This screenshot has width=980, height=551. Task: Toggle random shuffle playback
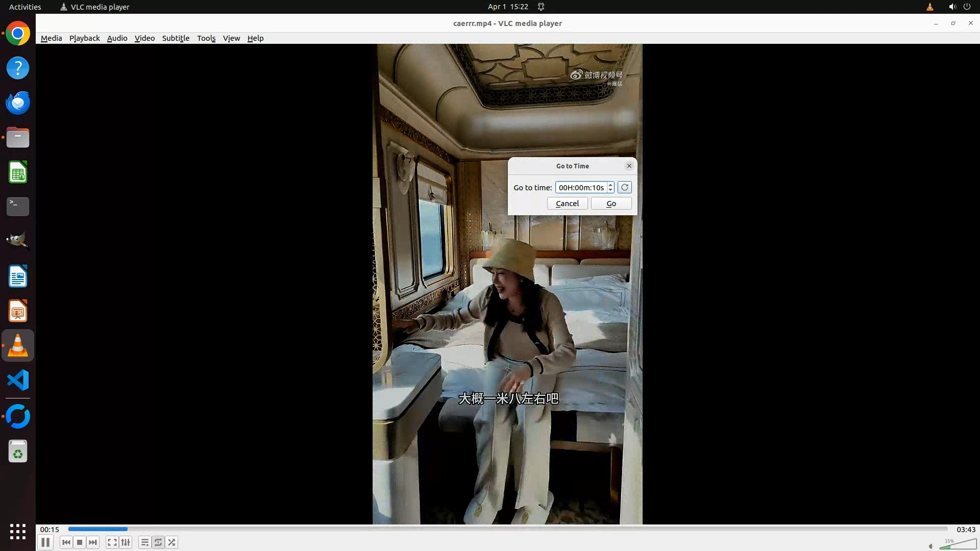coord(172,542)
